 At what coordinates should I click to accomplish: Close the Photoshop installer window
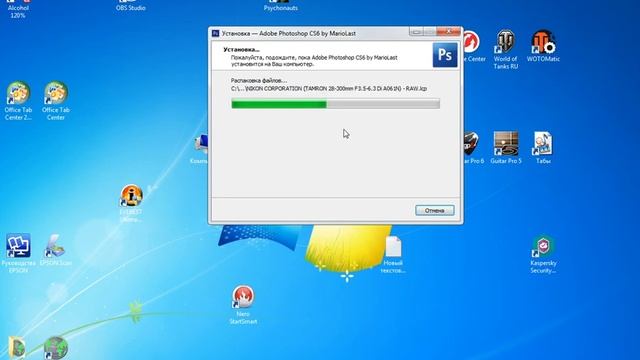[448, 31]
